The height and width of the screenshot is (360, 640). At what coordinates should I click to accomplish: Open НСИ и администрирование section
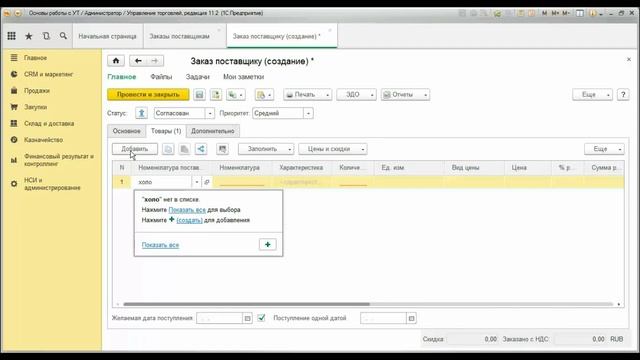click(52, 184)
